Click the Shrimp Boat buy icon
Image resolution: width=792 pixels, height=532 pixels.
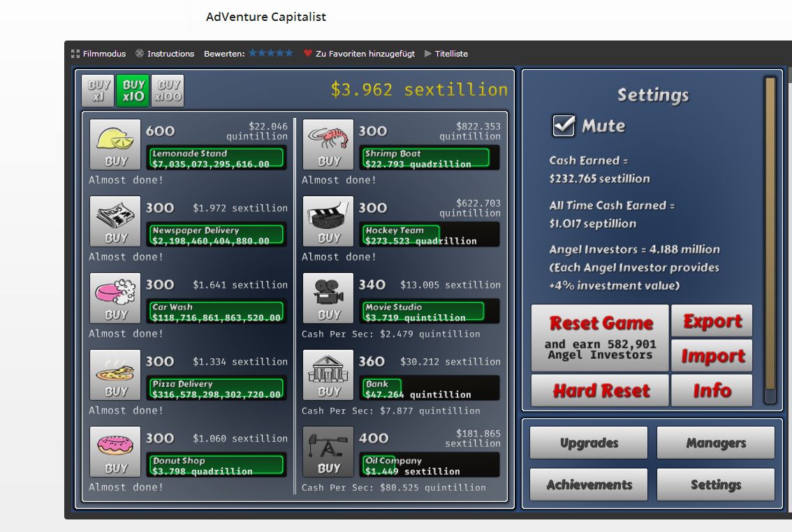328,145
